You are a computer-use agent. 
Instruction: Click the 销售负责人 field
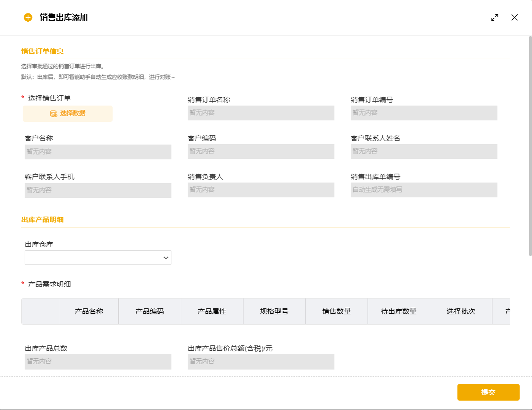click(x=261, y=190)
